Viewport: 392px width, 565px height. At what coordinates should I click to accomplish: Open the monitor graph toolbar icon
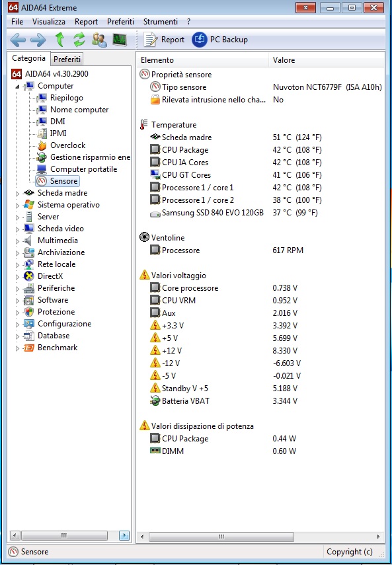[x=120, y=40]
